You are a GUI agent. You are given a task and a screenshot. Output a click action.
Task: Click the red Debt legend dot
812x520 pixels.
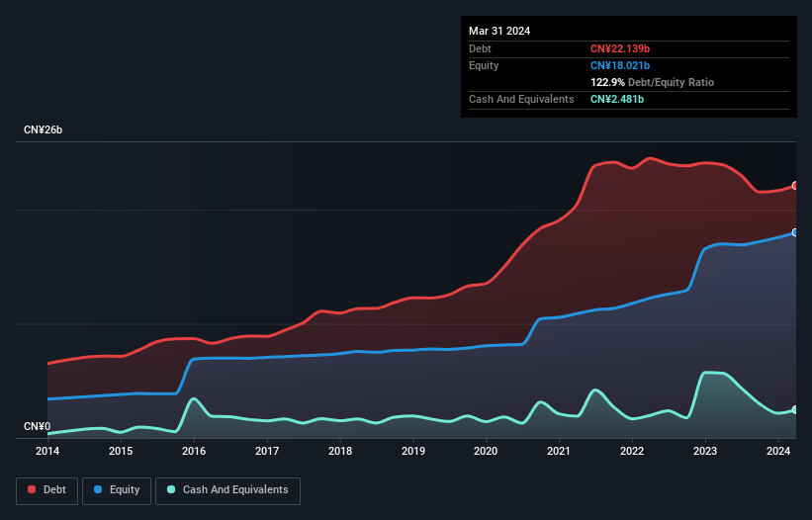tap(32, 489)
